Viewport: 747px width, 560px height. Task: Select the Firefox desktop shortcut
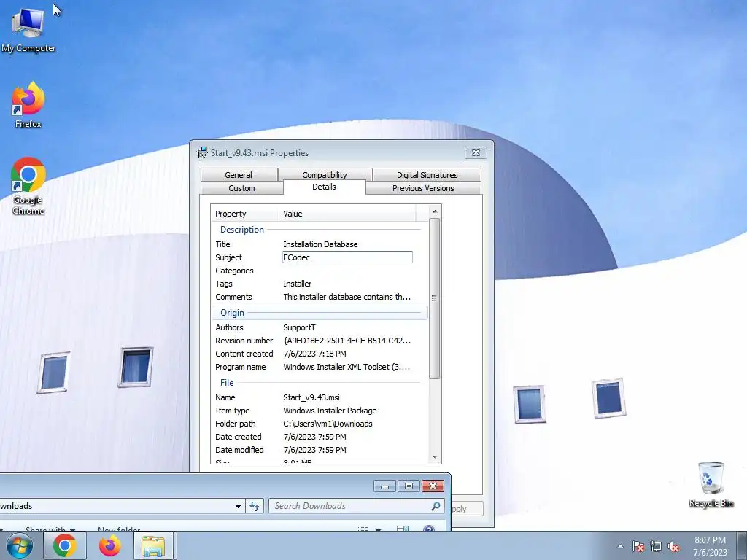click(x=28, y=105)
